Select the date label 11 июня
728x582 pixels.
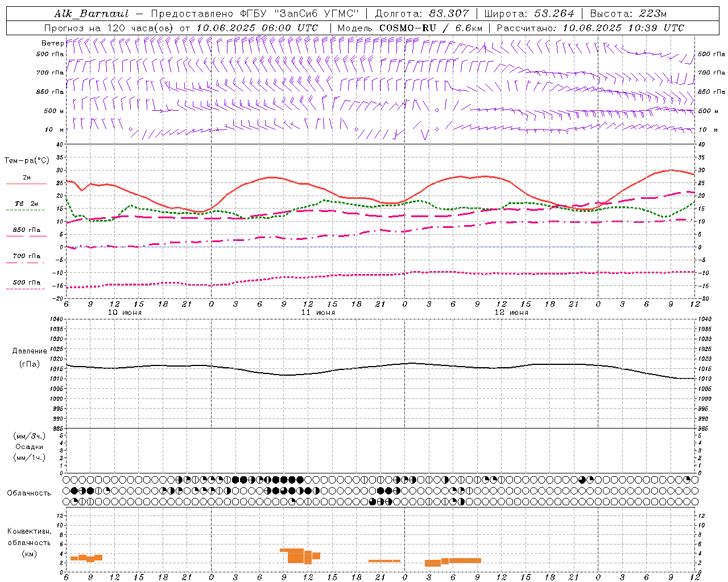tap(318, 313)
